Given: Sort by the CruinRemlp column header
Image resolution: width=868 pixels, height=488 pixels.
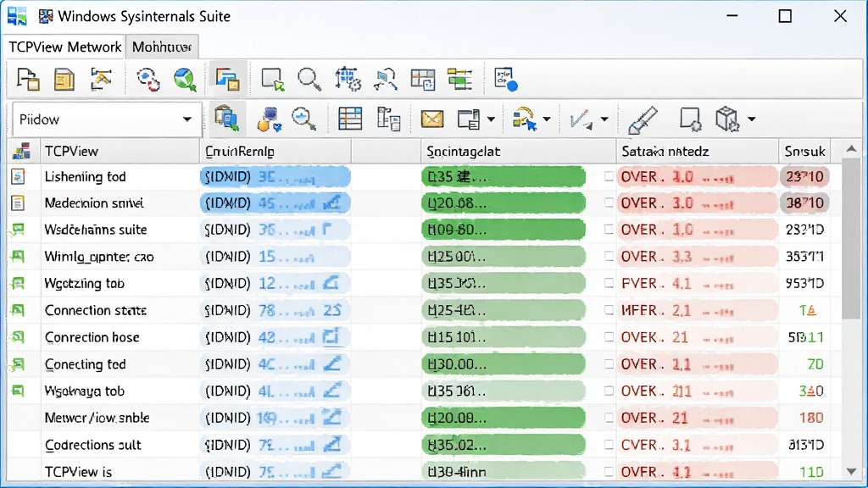Looking at the screenshot, I should [x=275, y=151].
